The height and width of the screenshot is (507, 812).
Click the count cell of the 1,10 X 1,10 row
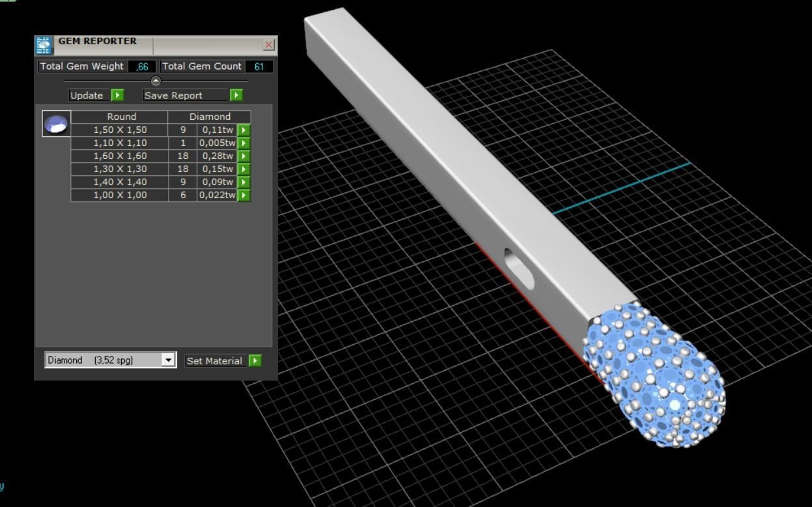[183, 143]
